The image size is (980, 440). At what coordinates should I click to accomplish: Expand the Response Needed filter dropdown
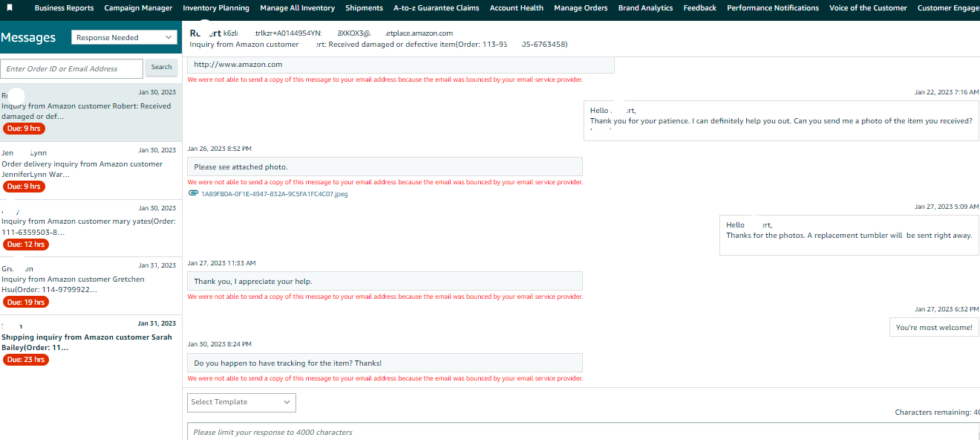pos(124,37)
